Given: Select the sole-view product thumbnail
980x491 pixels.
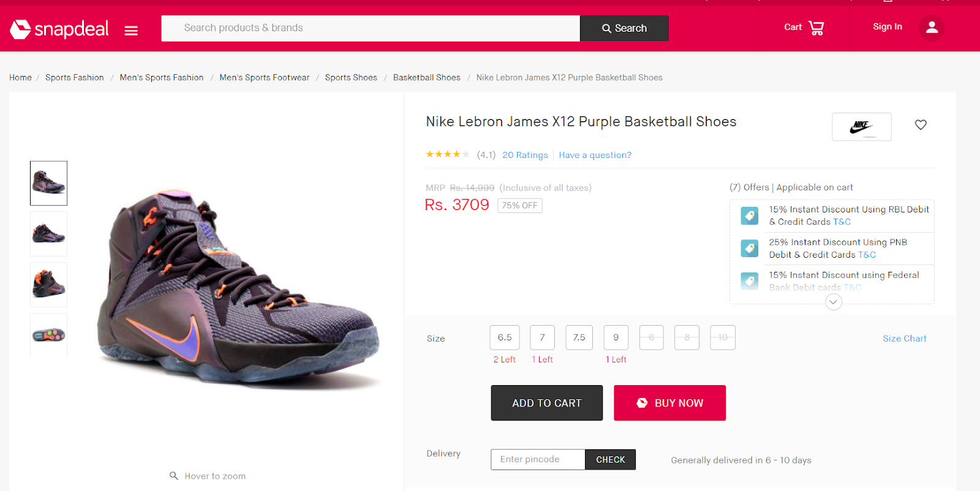Looking at the screenshot, I should coord(48,335).
